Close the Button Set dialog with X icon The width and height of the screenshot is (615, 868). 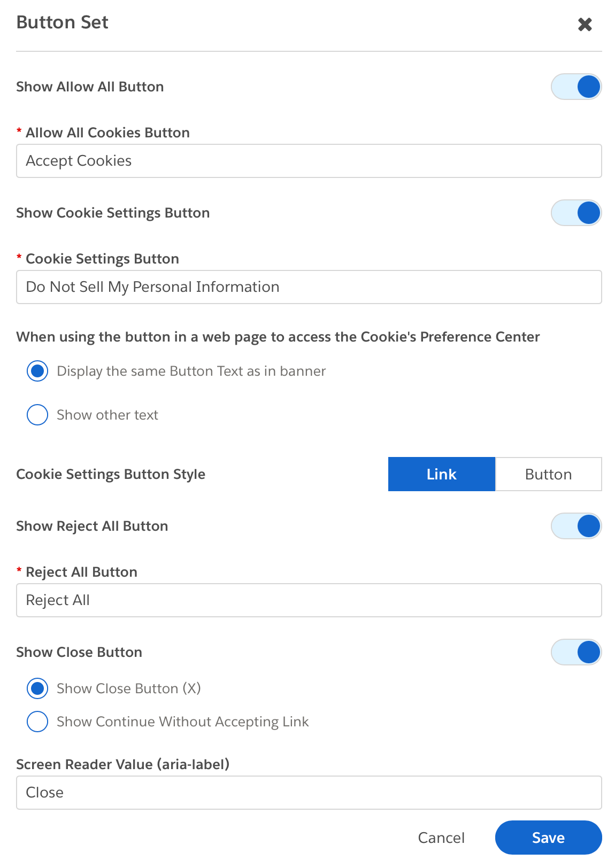(585, 25)
